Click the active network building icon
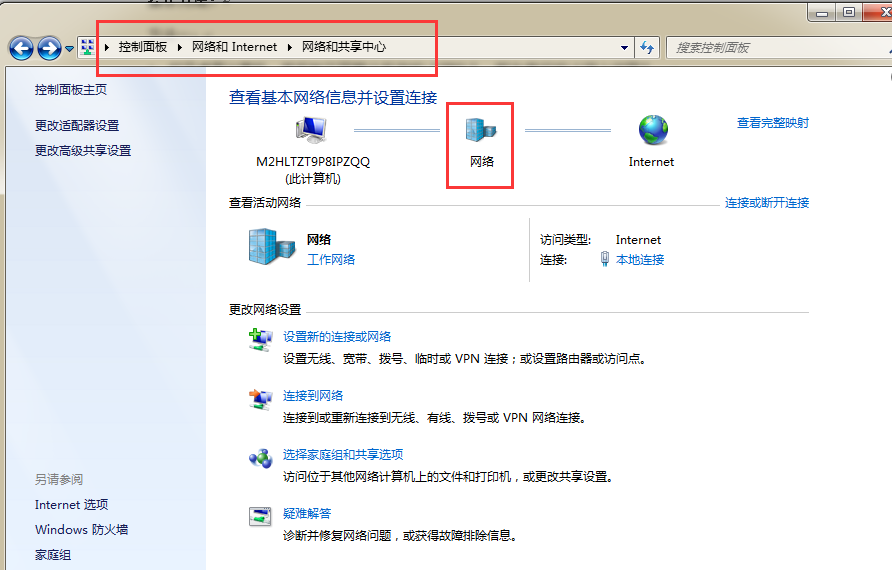Screen dimensions: 892x570 pyautogui.click(x=272, y=247)
